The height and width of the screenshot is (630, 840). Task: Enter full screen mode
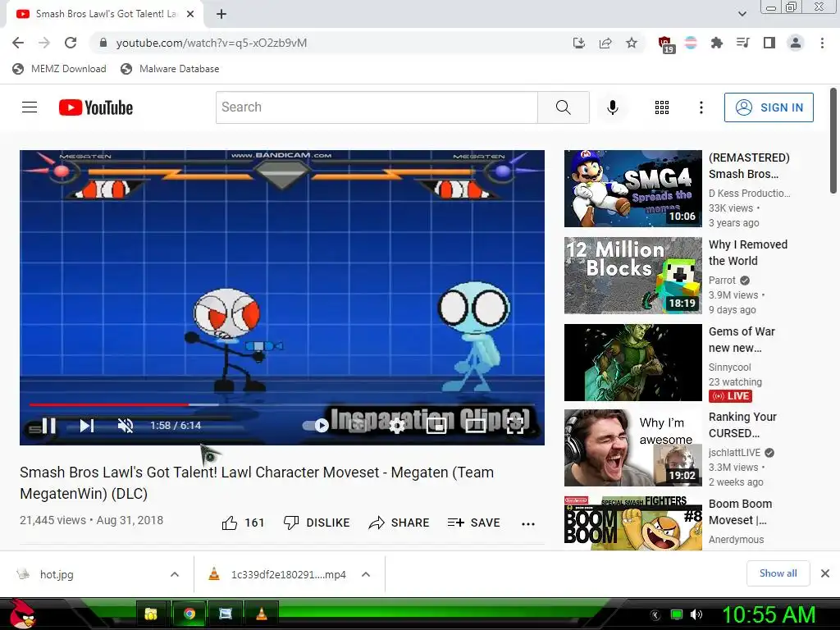tap(515, 426)
